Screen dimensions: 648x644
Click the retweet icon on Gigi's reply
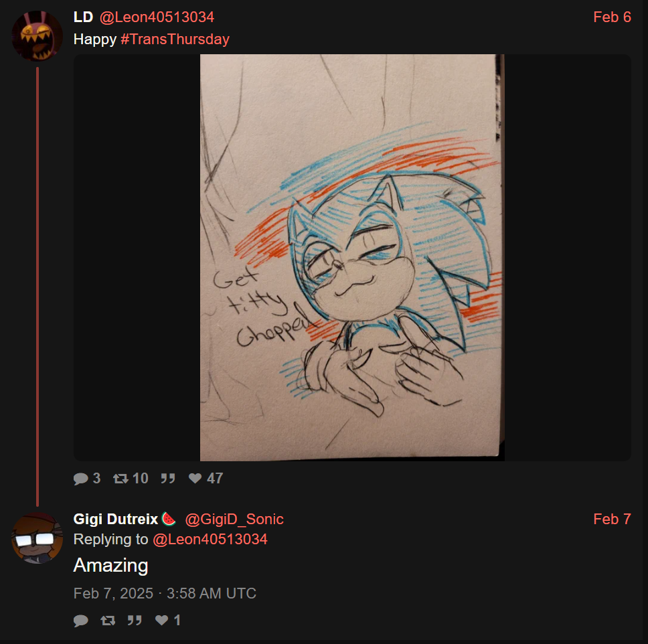point(108,621)
